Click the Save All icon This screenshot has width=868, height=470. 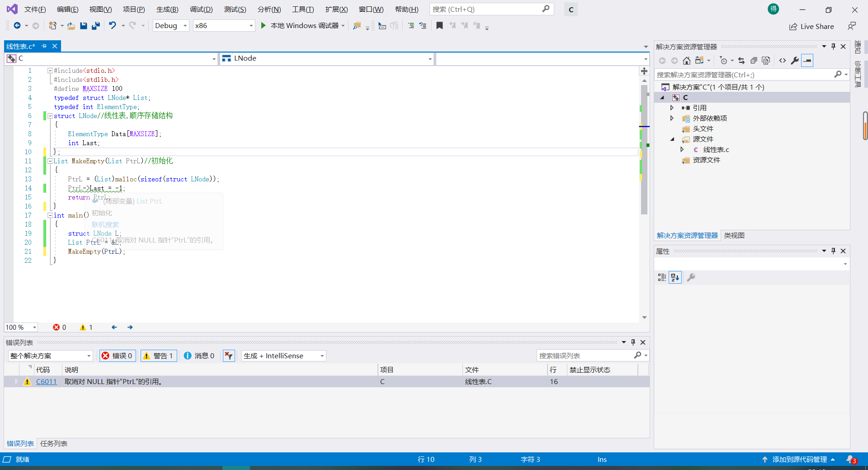pyautogui.click(x=95, y=26)
